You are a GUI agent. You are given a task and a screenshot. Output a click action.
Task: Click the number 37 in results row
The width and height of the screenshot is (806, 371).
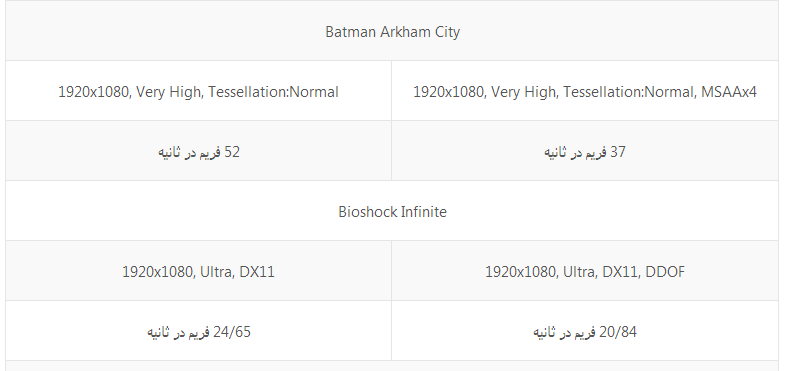click(618, 152)
